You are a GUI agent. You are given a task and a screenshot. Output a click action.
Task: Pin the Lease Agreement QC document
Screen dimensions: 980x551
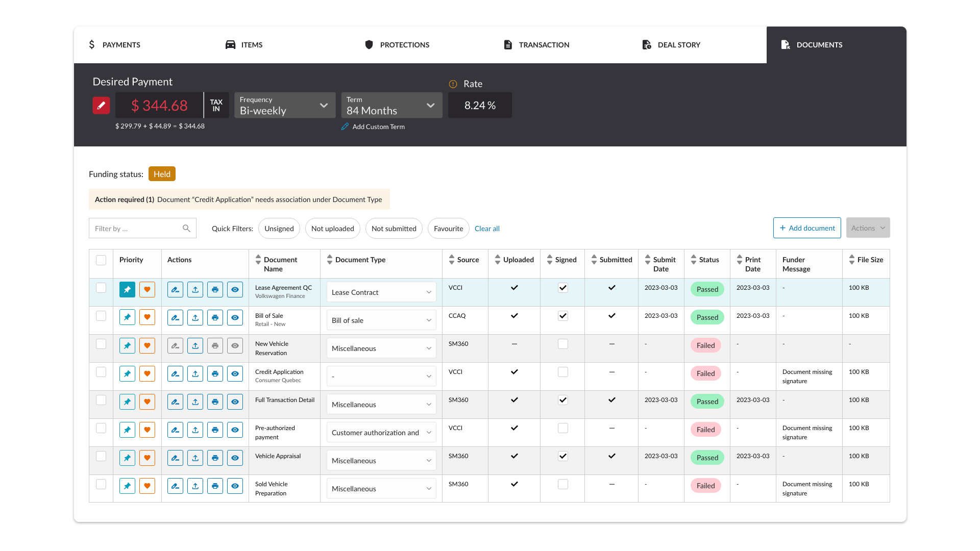(x=127, y=290)
